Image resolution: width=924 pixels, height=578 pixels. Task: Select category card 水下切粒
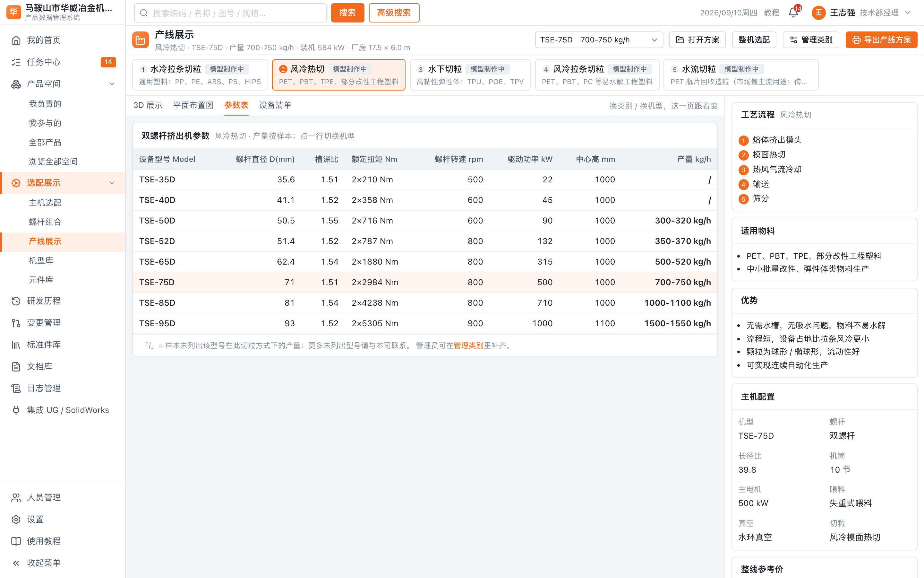coord(470,74)
